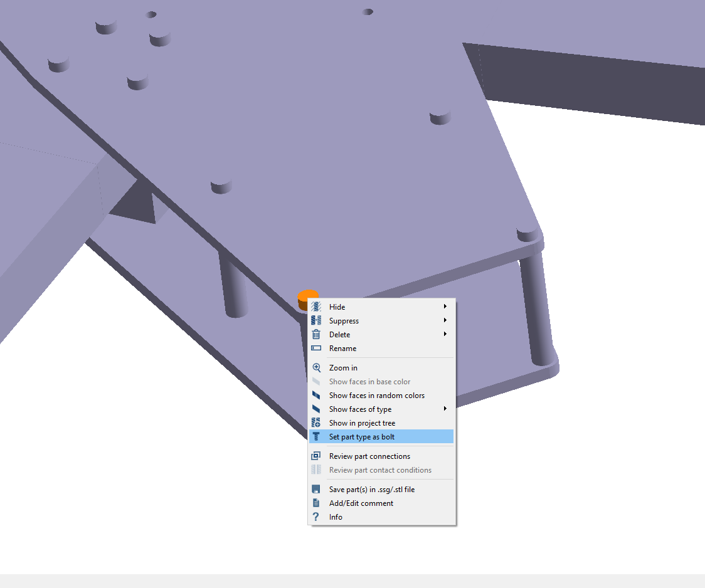Click the magnifier Zoom in icon
This screenshot has height=588, width=705.
click(x=316, y=368)
